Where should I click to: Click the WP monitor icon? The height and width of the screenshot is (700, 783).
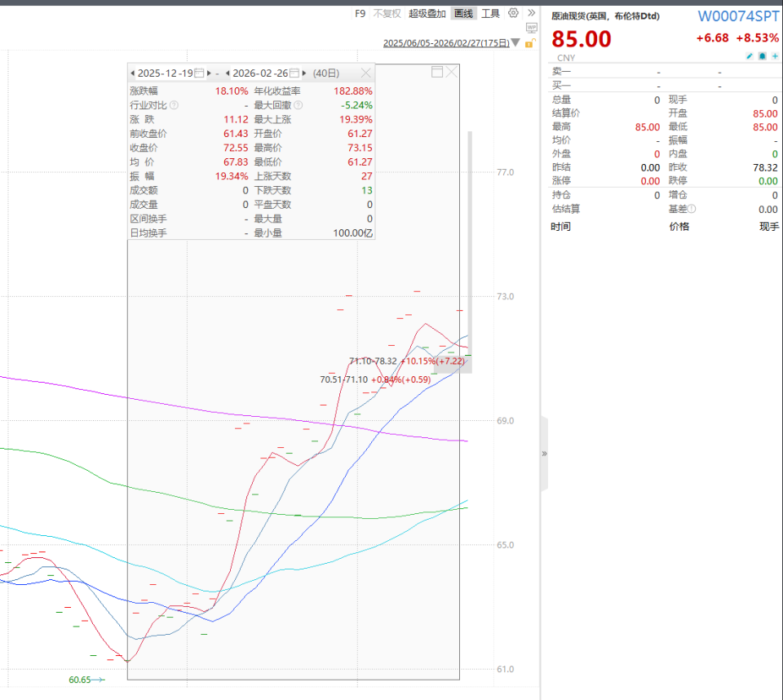[531, 28]
